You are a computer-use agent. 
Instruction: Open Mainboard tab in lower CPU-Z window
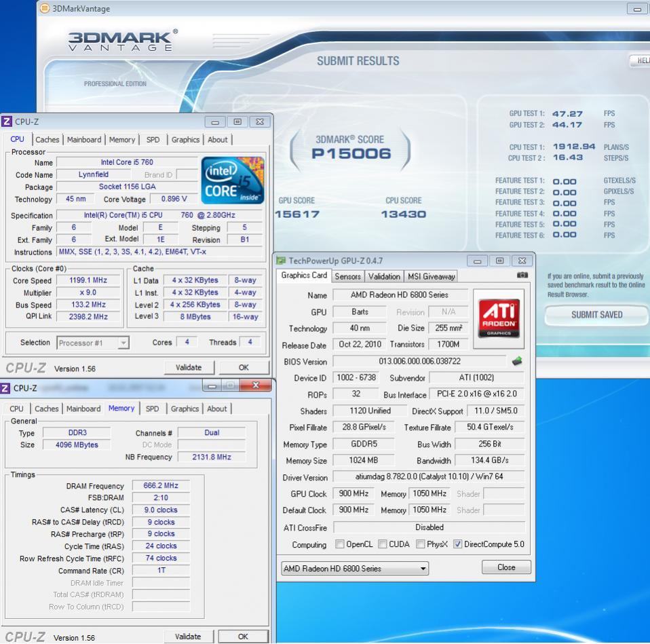(x=83, y=409)
